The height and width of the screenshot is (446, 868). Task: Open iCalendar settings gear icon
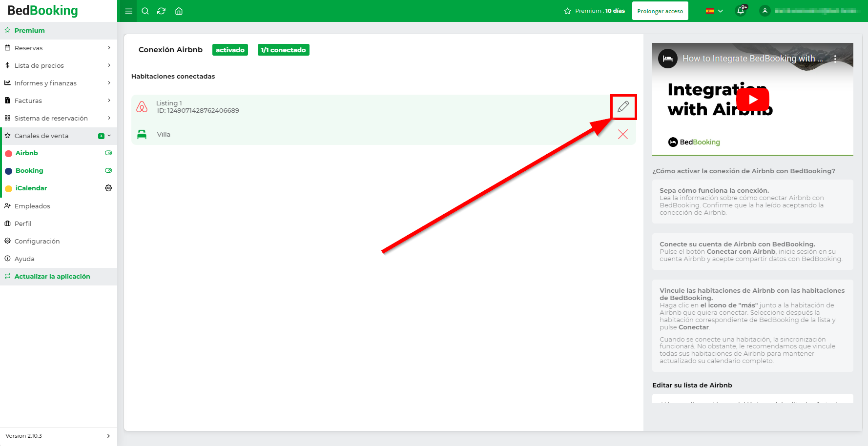coord(108,188)
